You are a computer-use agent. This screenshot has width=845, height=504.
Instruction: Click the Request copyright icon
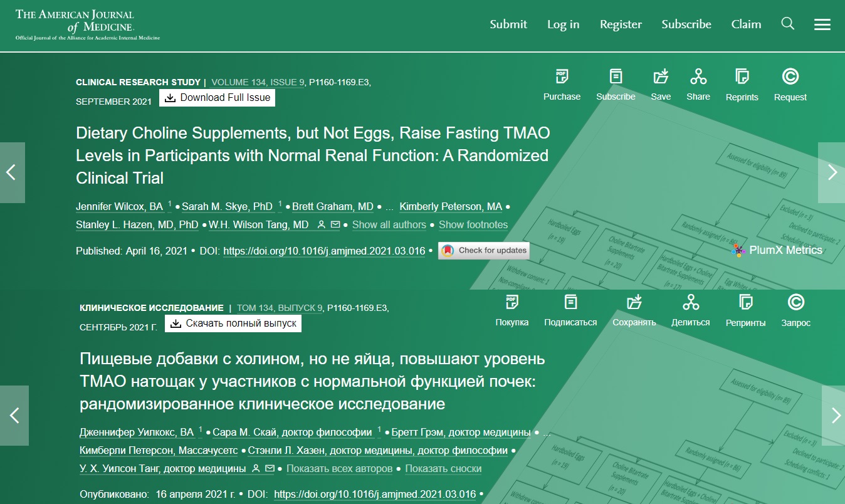790,76
